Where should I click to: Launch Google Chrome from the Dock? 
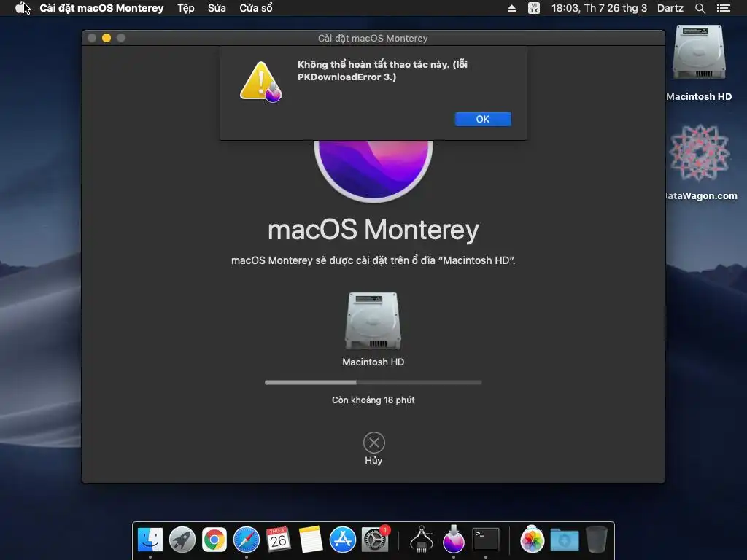click(x=214, y=540)
